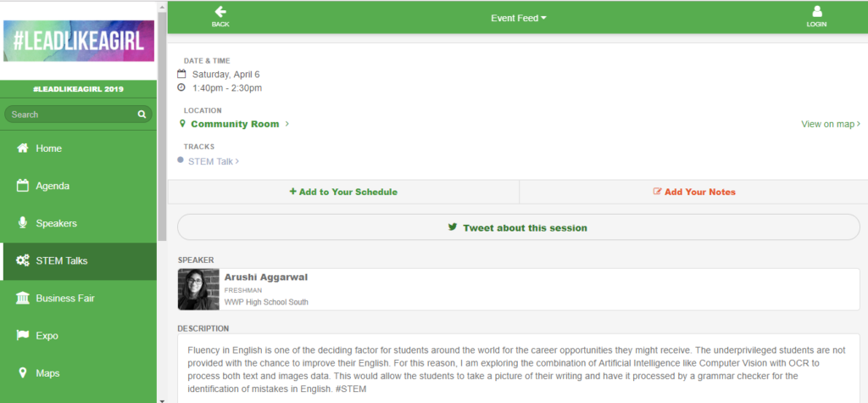Click Tweet about this session
The height and width of the screenshot is (403, 868).
(518, 227)
